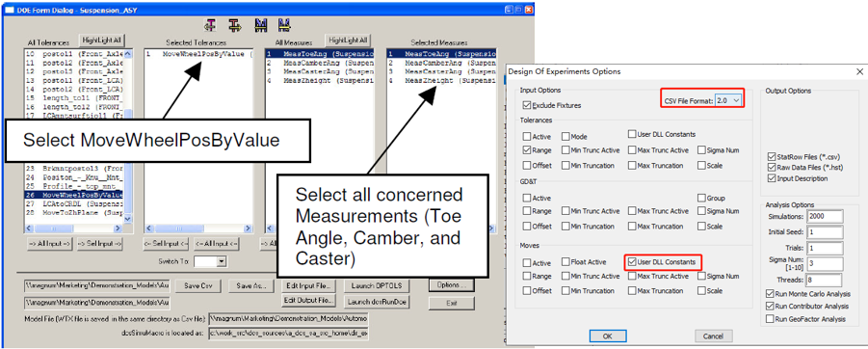Toggle Raw Data Files (*.hst) checkbox
The width and height of the screenshot is (868, 349).
coord(771,168)
